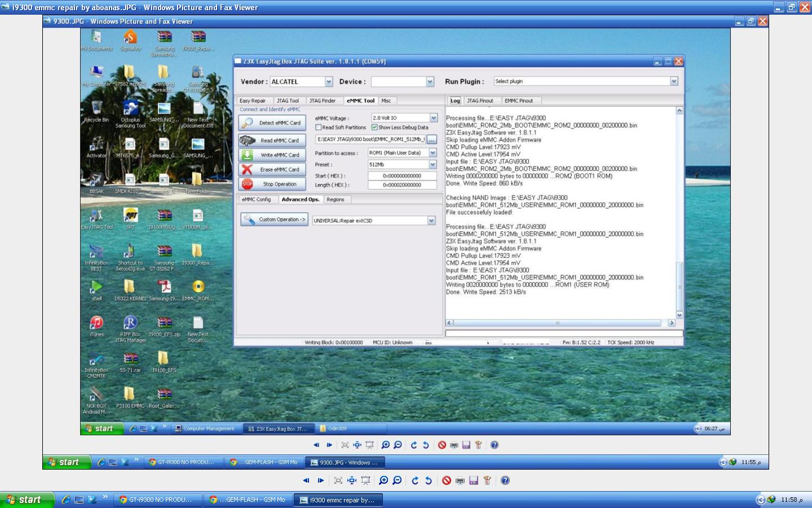Open eMMC Config sub-tab
The image size is (812, 508).
[x=257, y=199]
